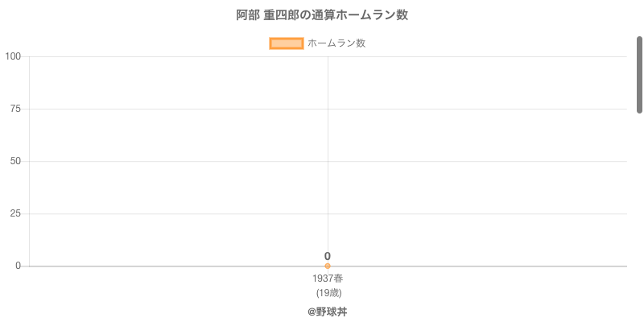644x322 pixels.
Task: Click the 1937春 x-axis label
Action: (x=328, y=279)
